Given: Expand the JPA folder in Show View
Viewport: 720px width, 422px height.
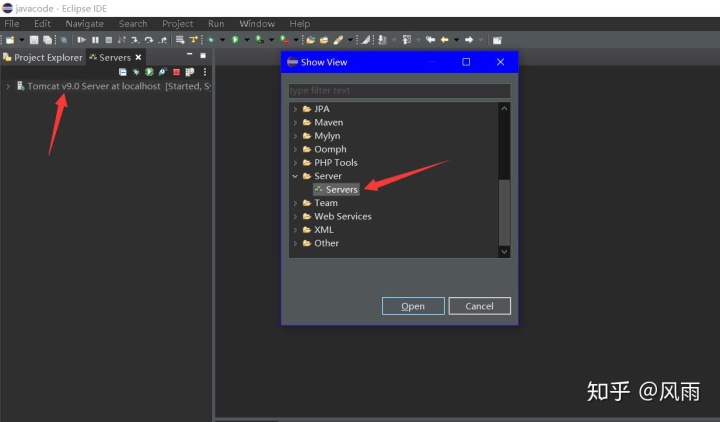Looking at the screenshot, I should point(295,109).
